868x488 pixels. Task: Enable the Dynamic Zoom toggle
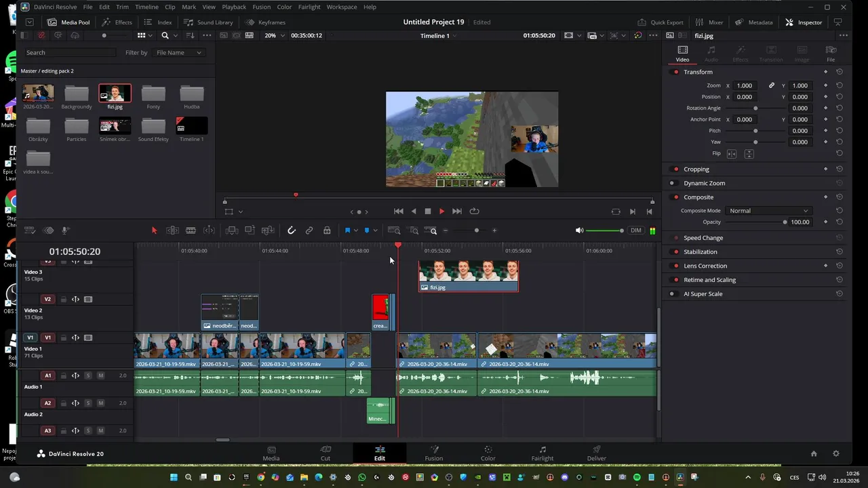point(672,183)
